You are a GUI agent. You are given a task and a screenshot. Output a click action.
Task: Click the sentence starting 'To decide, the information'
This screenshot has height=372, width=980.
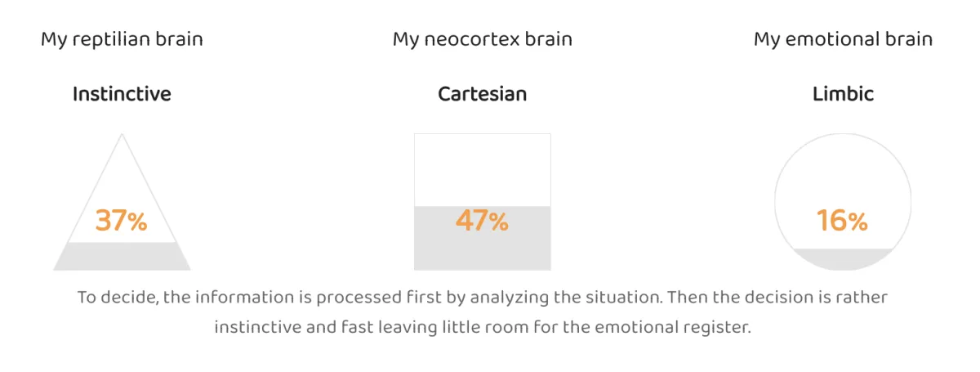click(483, 297)
